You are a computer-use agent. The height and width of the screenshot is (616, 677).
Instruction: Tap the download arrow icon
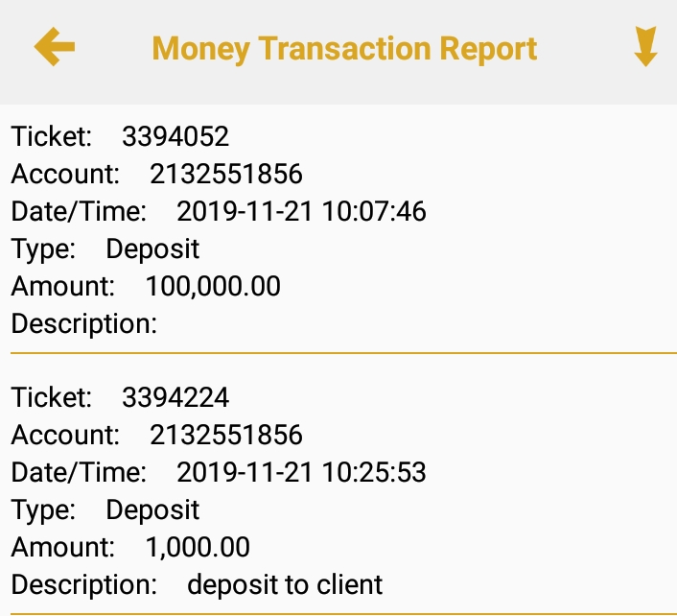645,47
